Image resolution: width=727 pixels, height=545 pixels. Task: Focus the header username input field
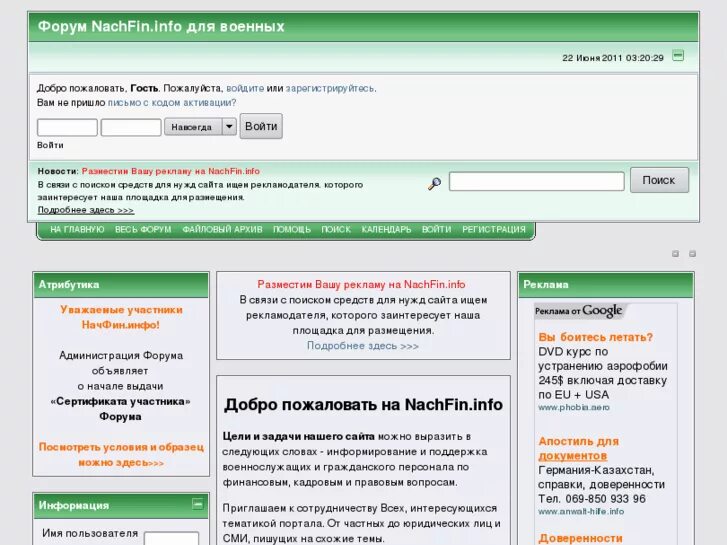[67, 127]
